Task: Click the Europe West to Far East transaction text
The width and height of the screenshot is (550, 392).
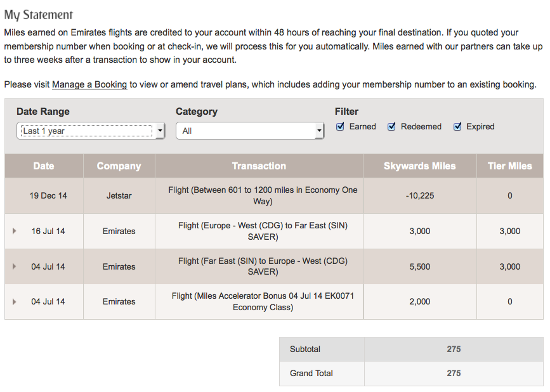Action: [x=263, y=231]
